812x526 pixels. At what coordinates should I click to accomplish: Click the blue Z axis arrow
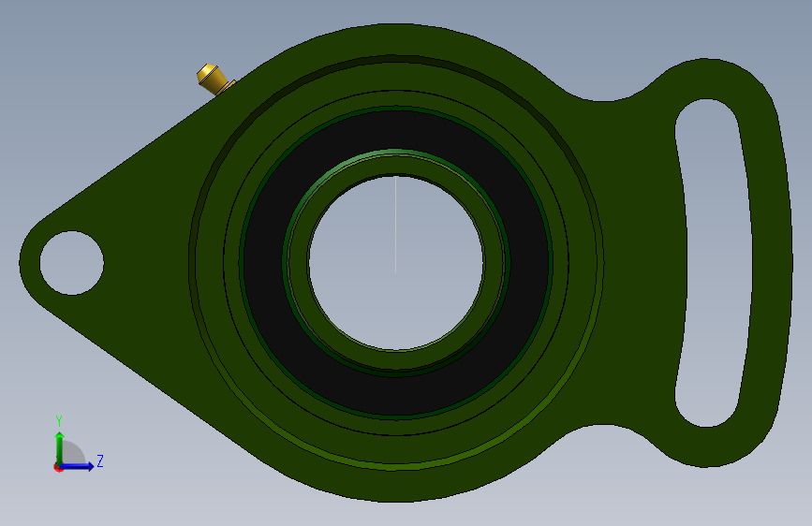pyautogui.click(x=77, y=466)
